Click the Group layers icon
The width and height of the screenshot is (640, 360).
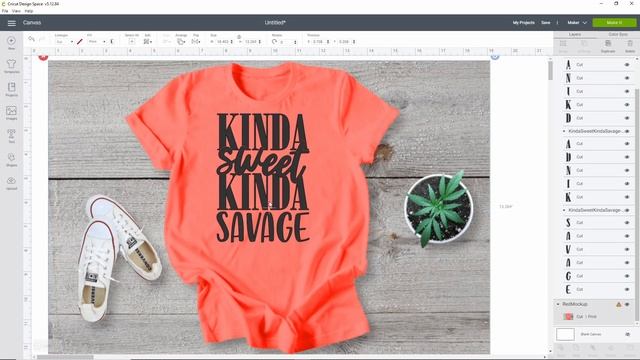point(563,44)
